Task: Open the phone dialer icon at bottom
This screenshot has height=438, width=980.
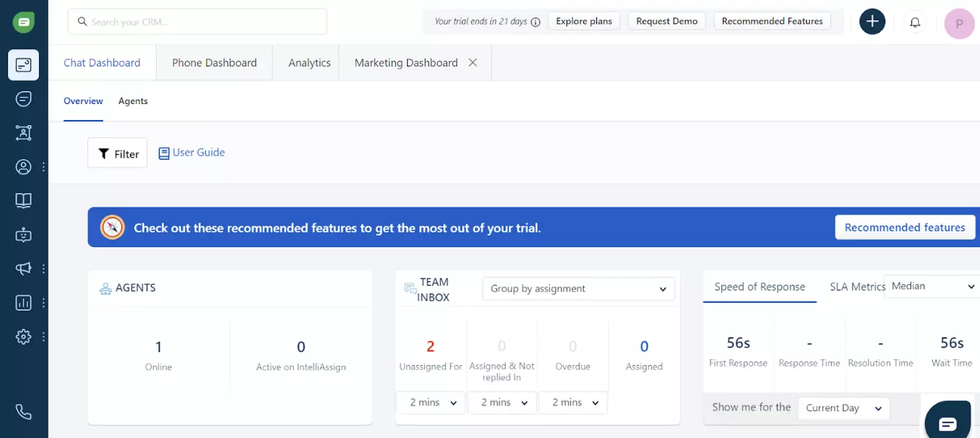Action: click(x=24, y=412)
